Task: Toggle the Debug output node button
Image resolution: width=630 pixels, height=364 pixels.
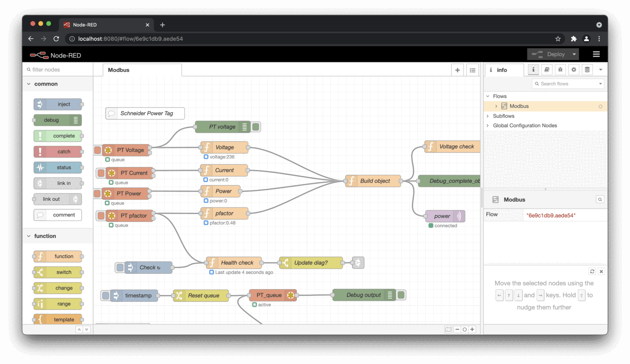Action: coord(401,295)
